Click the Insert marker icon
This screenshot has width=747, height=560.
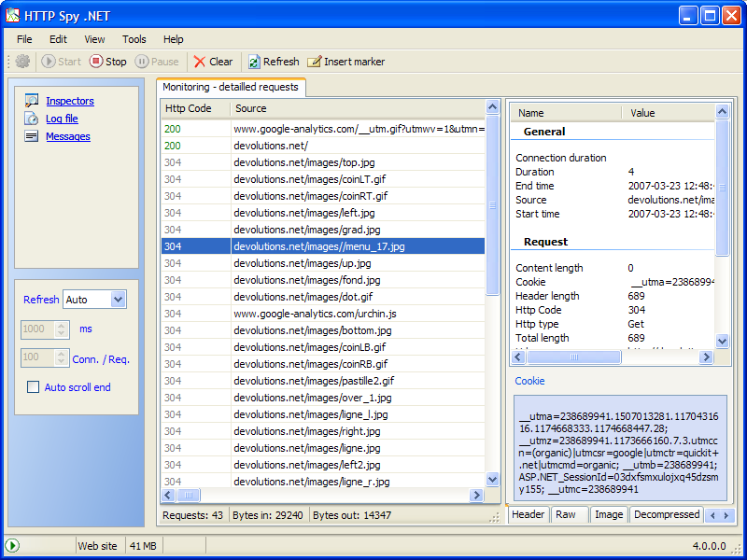coord(314,62)
